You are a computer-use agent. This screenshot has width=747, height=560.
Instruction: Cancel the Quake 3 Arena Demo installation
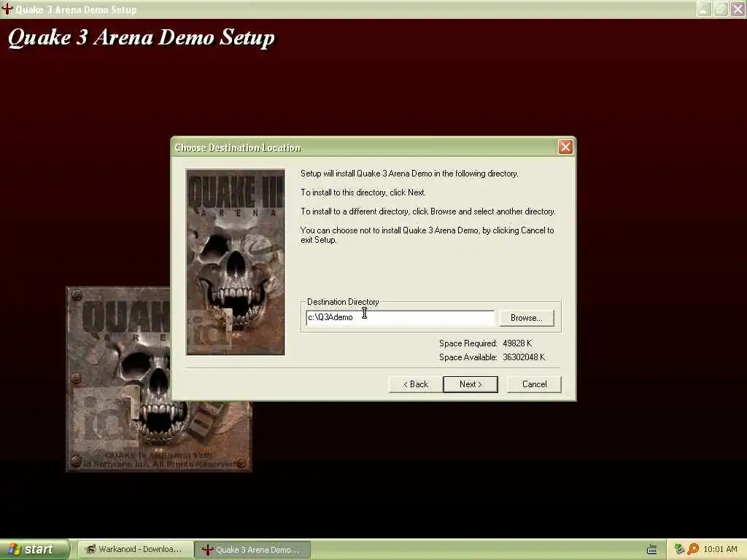coord(534,384)
